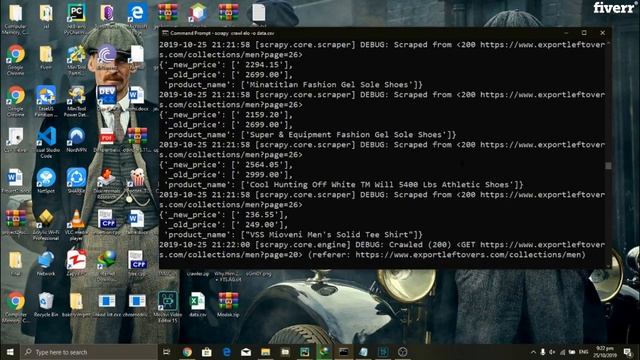Image resolution: width=640 pixels, height=360 pixels.
Task: Focus the 'Type here to search' box
Action: [x=88, y=352]
